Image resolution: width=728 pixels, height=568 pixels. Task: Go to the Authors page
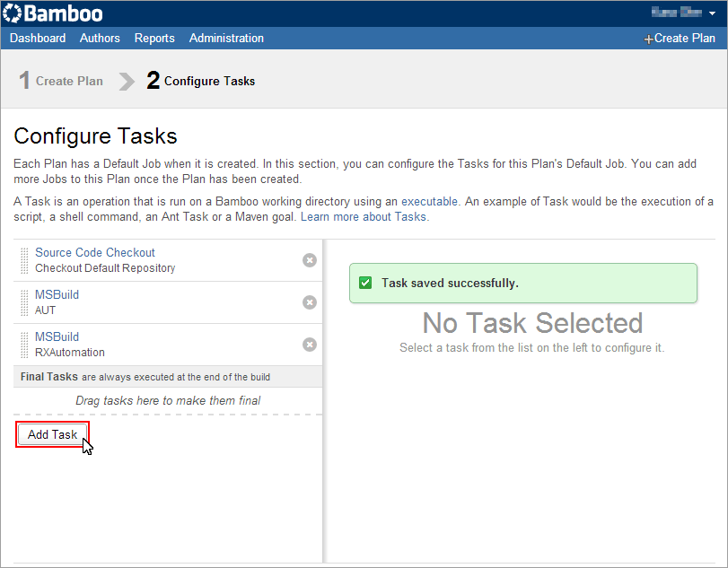point(100,38)
